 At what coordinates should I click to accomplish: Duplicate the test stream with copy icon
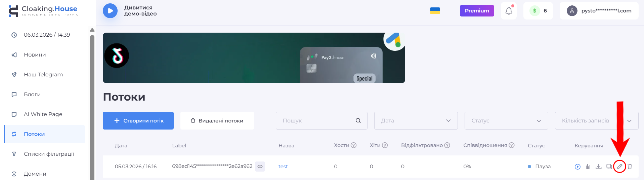pyautogui.click(x=609, y=167)
